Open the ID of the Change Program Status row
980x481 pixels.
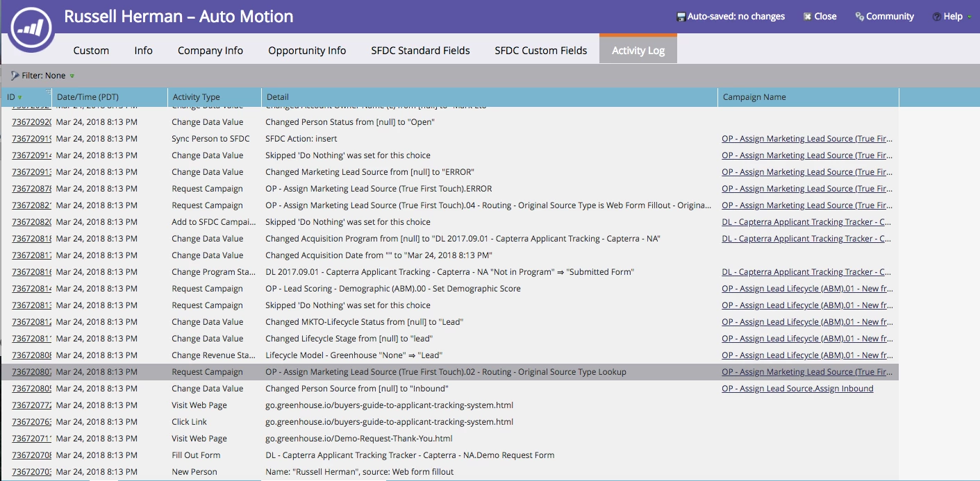[31, 272]
